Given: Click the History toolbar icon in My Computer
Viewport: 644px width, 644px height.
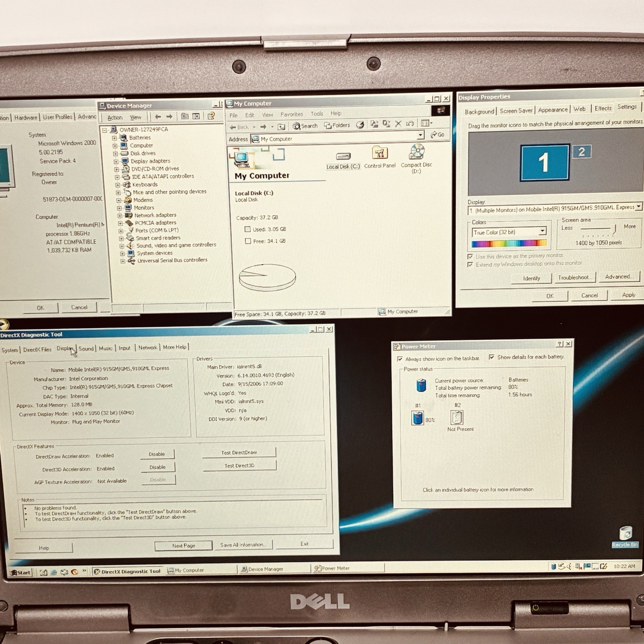Looking at the screenshot, I should click(x=360, y=125).
